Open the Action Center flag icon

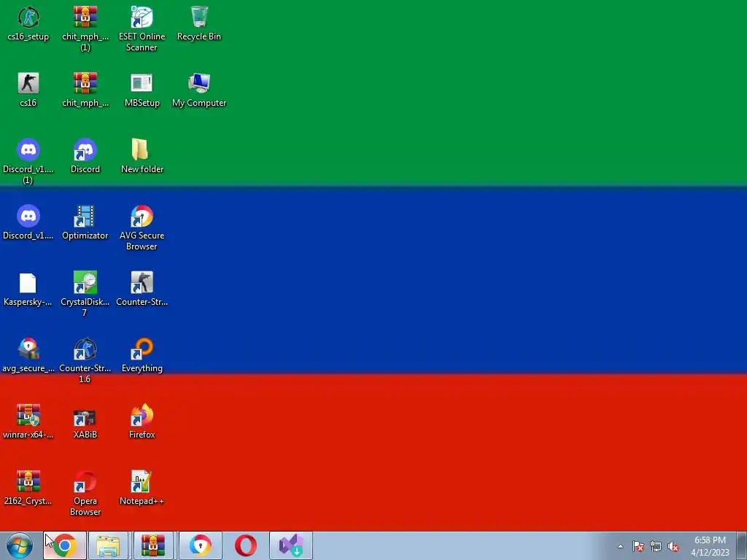click(638, 546)
